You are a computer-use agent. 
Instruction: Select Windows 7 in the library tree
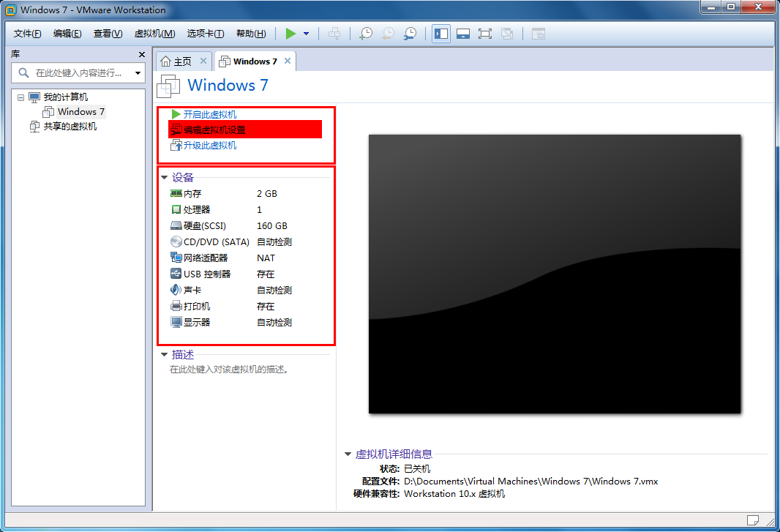(81, 111)
